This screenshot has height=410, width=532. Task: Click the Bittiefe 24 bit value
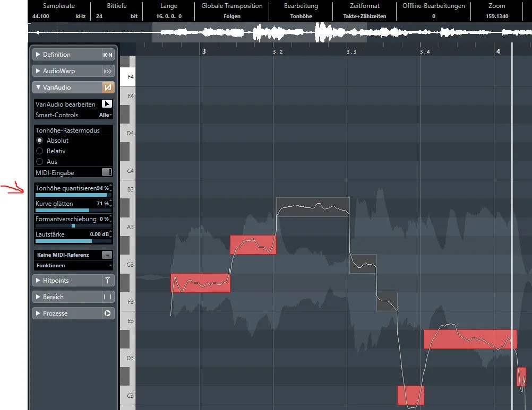(99, 16)
